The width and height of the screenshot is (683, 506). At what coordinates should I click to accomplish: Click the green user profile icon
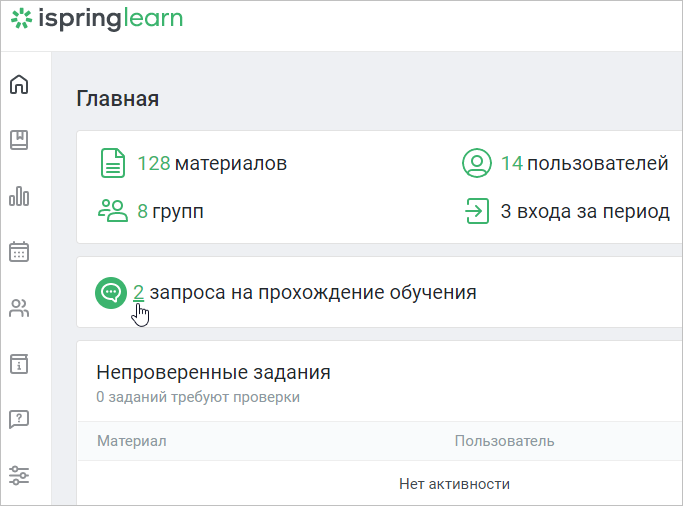tap(477, 163)
